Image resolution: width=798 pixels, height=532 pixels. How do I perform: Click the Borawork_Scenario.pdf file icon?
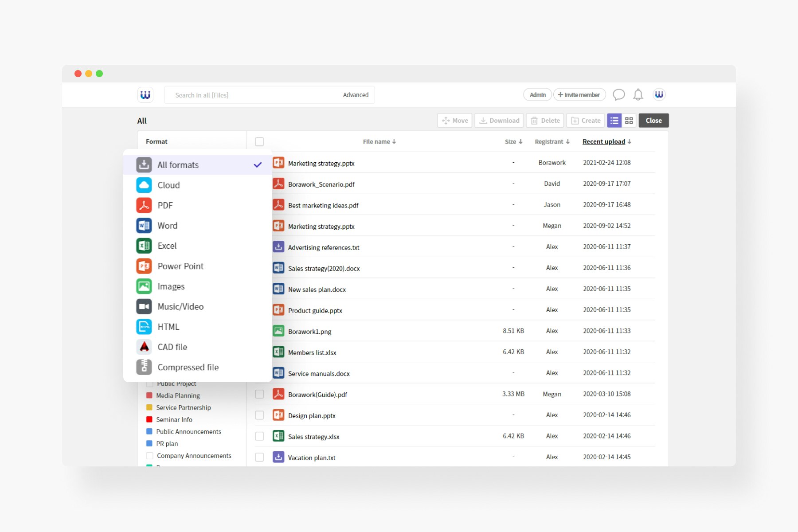click(x=278, y=184)
